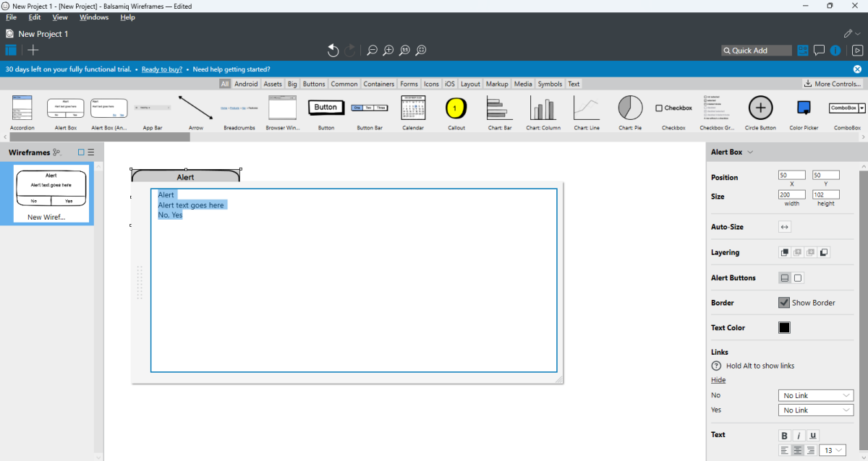Add a Calendar control to the wireframe
This screenshot has width=868, height=461.
click(x=413, y=108)
